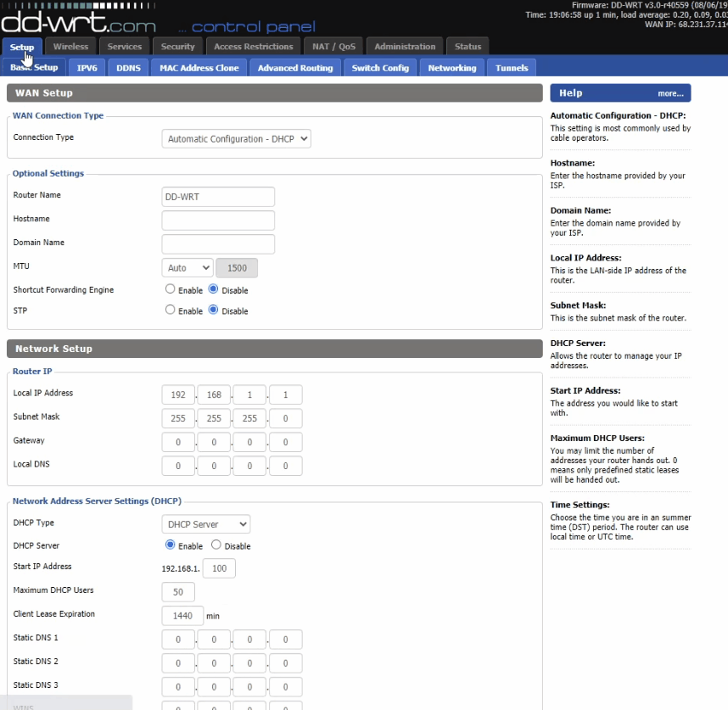Click Static DNS 2 last octet
This screenshot has height=710, width=728.
tap(286, 663)
